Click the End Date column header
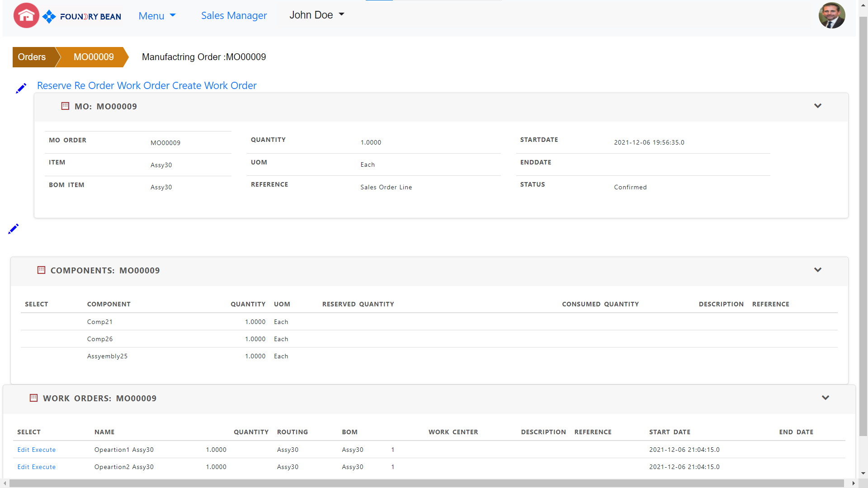This screenshot has width=868, height=488. point(796,432)
